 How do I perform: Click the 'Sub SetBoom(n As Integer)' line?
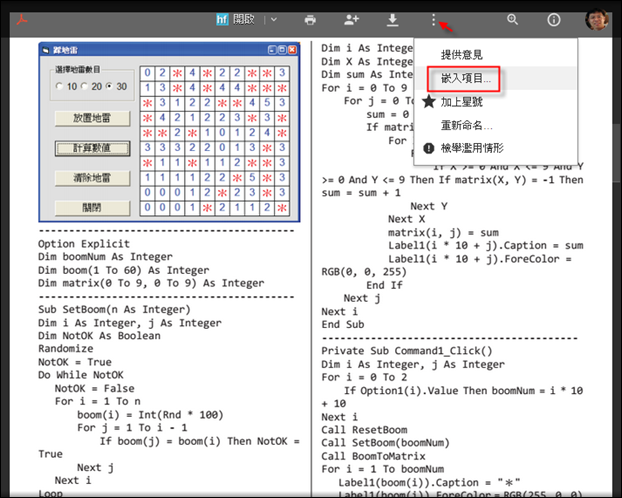pos(114,309)
